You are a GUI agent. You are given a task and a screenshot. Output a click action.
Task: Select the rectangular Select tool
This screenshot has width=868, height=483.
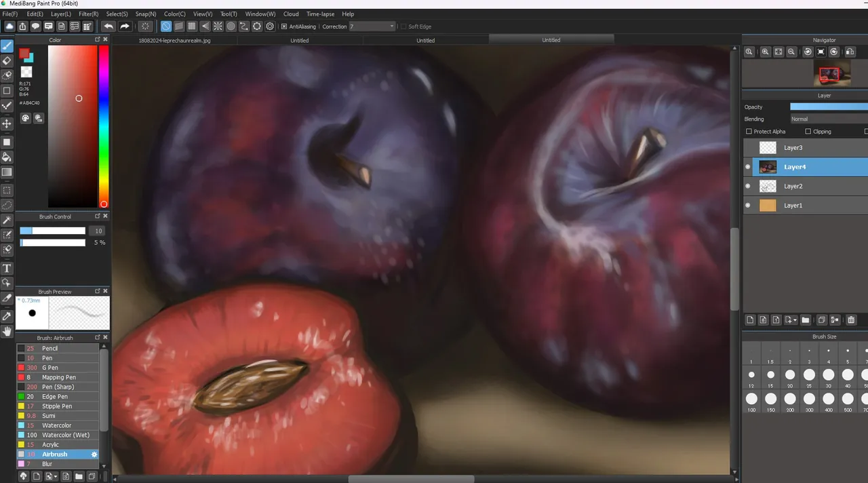[7, 191]
